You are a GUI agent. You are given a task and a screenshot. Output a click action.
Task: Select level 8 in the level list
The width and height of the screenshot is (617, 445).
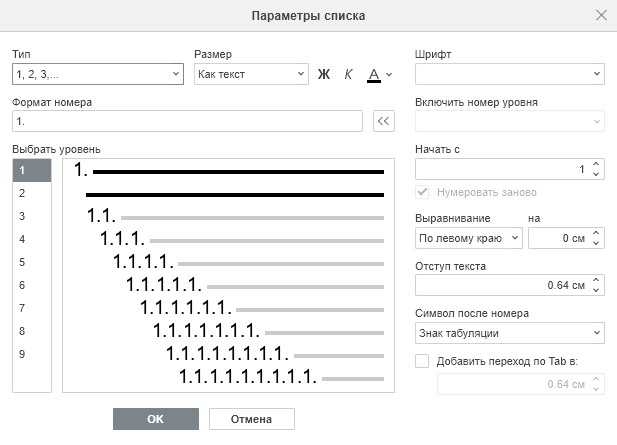click(x=32, y=331)
